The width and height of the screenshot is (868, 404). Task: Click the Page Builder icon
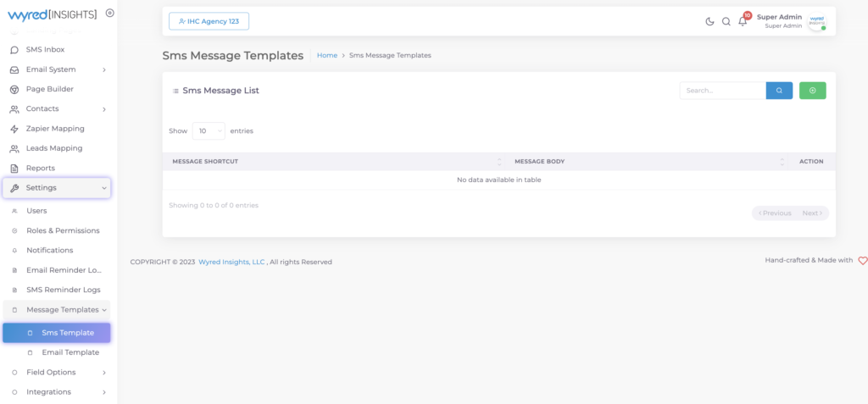tap(14, 89)
